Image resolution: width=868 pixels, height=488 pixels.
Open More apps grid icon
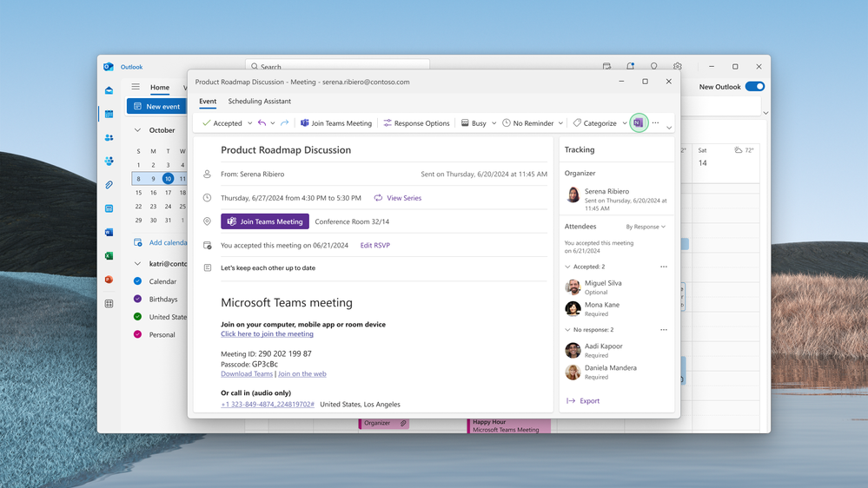(109, 304)
